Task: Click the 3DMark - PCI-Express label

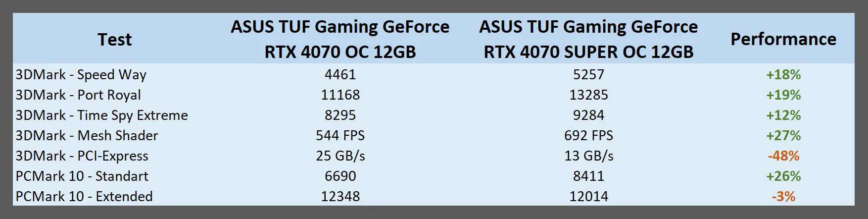Action: (82, 156)
